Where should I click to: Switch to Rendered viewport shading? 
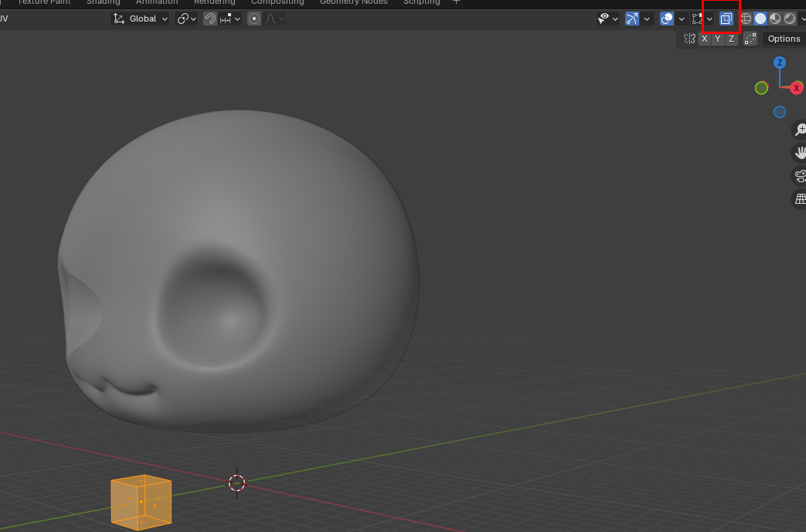click(x=790, y=19)
